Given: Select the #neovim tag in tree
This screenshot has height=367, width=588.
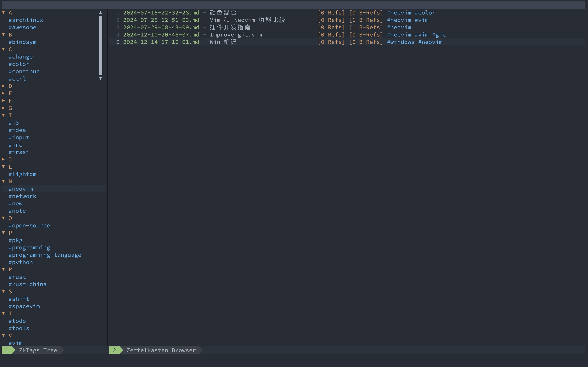Looking at the screenshot, I should click(21, 189).
